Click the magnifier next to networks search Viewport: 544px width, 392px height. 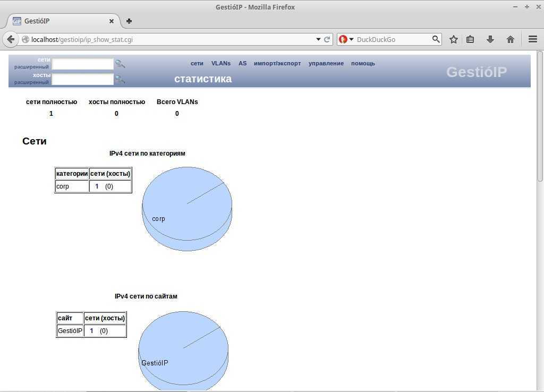click(x=120, y=64)
